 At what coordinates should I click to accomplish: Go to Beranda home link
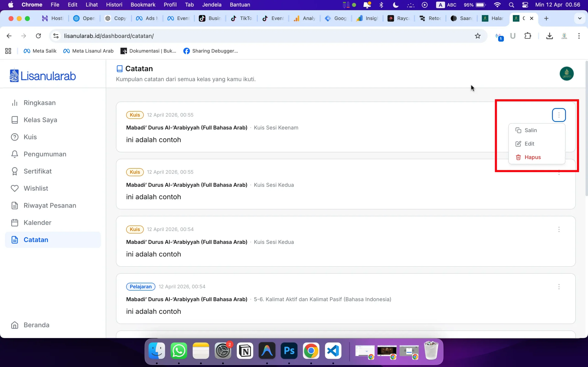36,325
